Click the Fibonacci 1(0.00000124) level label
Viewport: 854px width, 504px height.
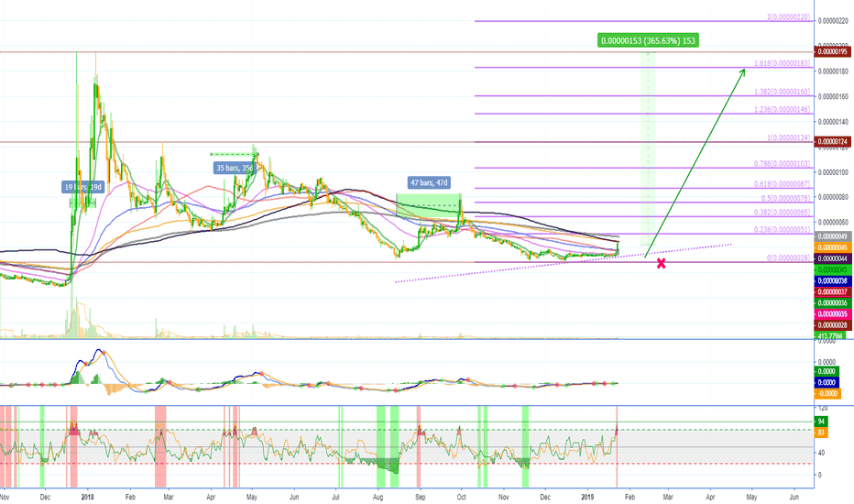[789, 137]
